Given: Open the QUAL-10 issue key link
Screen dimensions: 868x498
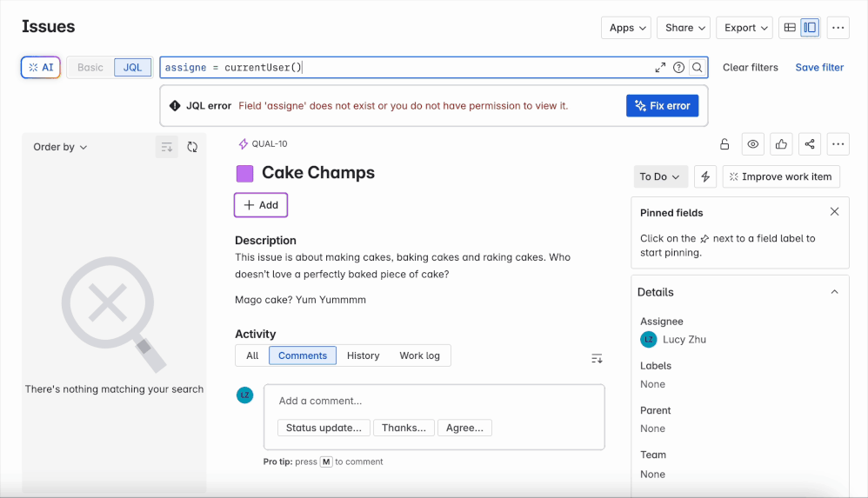Looking at the screenshot, I should pyautogui.click(x=270, y=144).
